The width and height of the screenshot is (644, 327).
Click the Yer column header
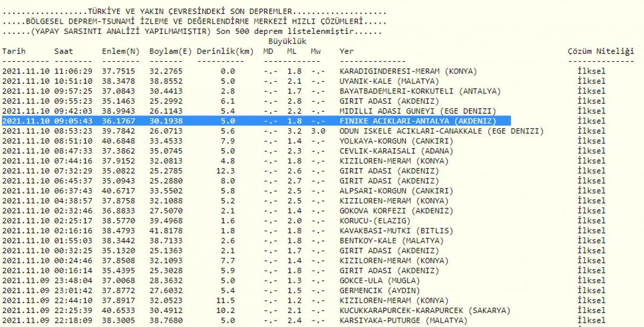346,52
